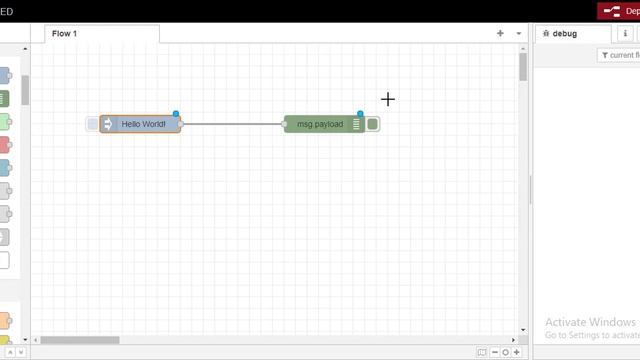This screenshot has height=360, width=640.
Task: Click the current flow filter button
Action: pyautogui.click(x=619, y=55)
